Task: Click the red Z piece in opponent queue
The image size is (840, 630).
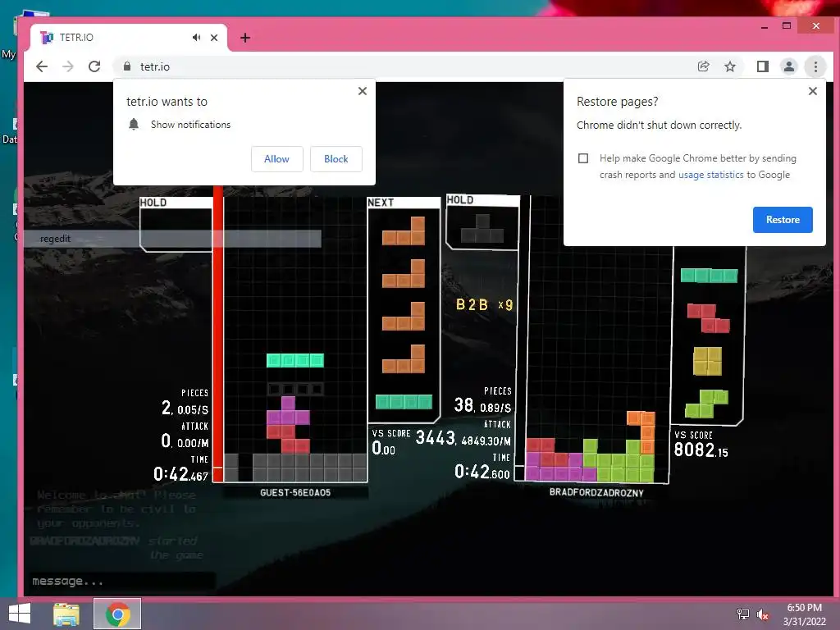Action: tap(708, 318)
